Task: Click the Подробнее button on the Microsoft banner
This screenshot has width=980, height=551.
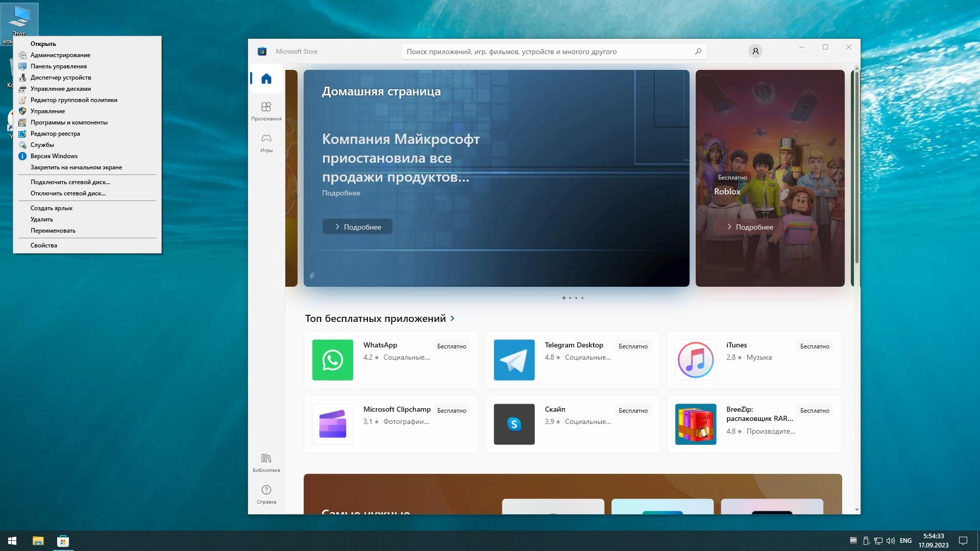Action: pyautogui.click(x=357, y=227)
